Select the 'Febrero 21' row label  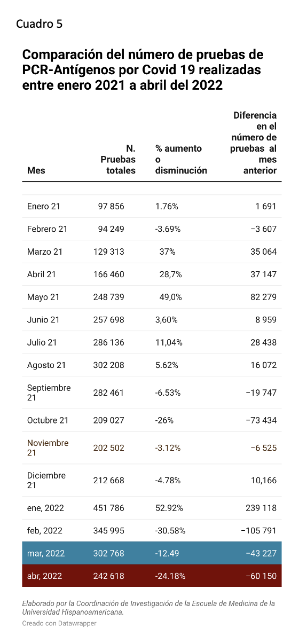point(47,229)
